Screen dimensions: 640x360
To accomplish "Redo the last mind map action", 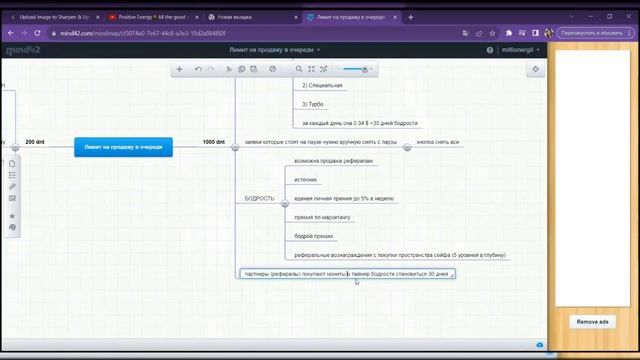I will [x=211, y=69].
